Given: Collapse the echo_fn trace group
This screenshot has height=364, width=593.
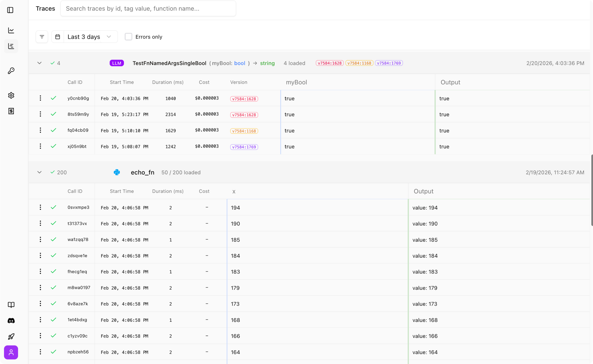Looking at the screenshot, I should click(x=39, y=172).
